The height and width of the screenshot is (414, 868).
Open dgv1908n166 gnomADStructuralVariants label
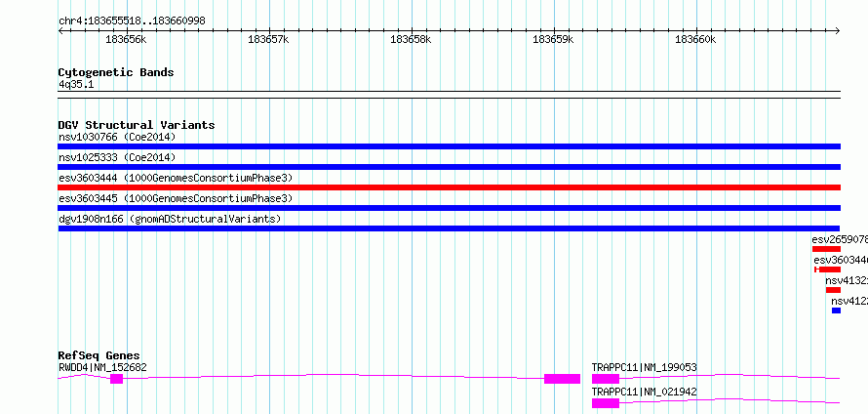(170, 219)
